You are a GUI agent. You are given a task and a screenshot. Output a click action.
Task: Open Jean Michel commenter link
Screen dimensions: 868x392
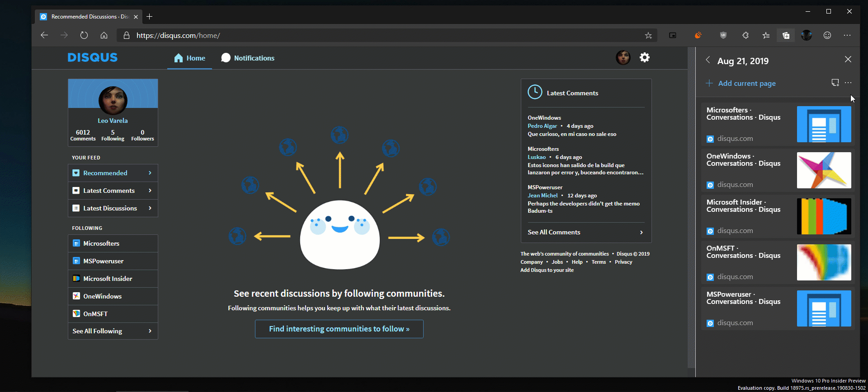[542, 196]
